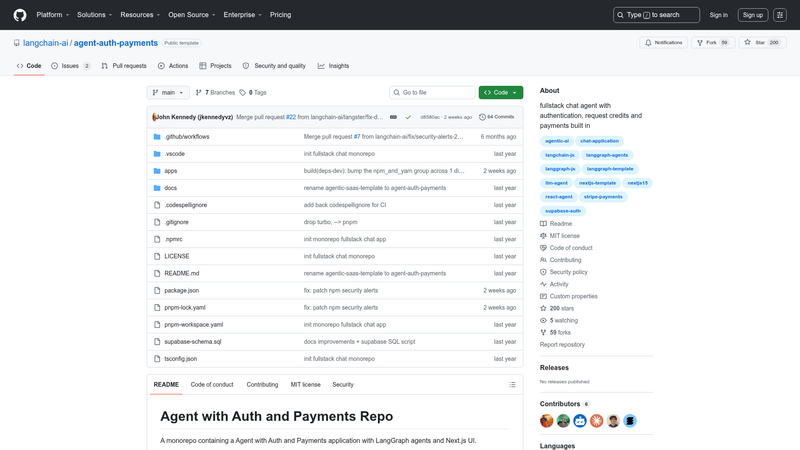This screenshot has height=450, width=800.
Task: Open the green Code dropdown button
Action: (501, 92)
